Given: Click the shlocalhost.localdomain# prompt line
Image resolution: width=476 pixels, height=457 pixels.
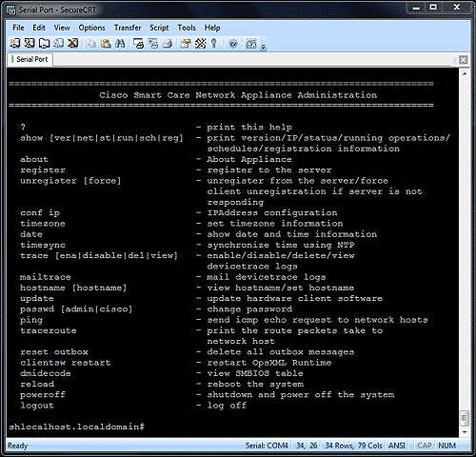Looking at the screenshot, I should [76, 427].
